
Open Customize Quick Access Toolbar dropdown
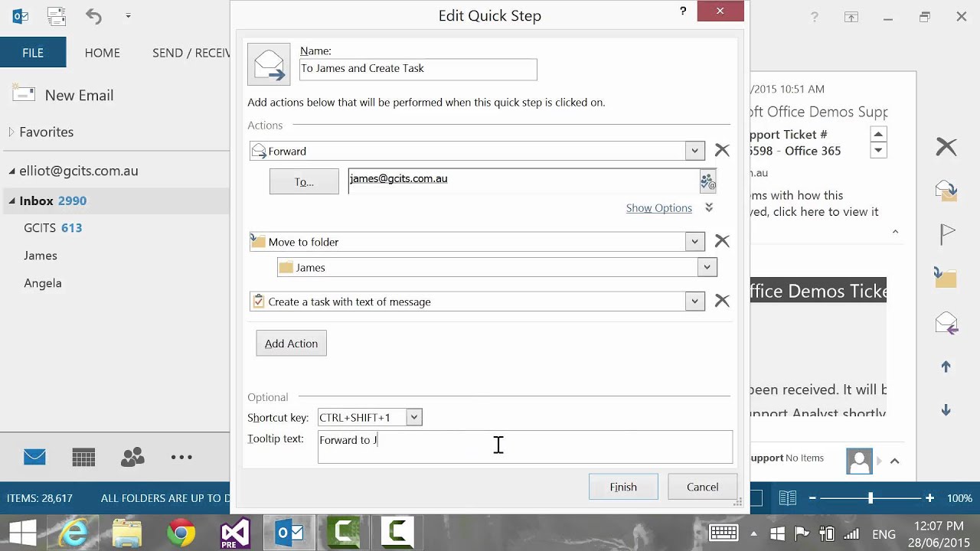(x=128, y=15)
